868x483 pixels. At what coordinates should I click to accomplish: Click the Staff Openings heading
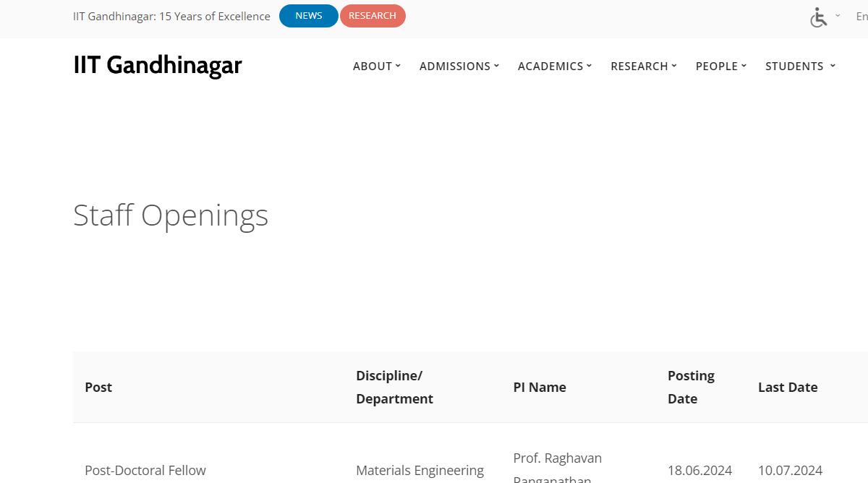pyautogui.click(x=171, y=215)
